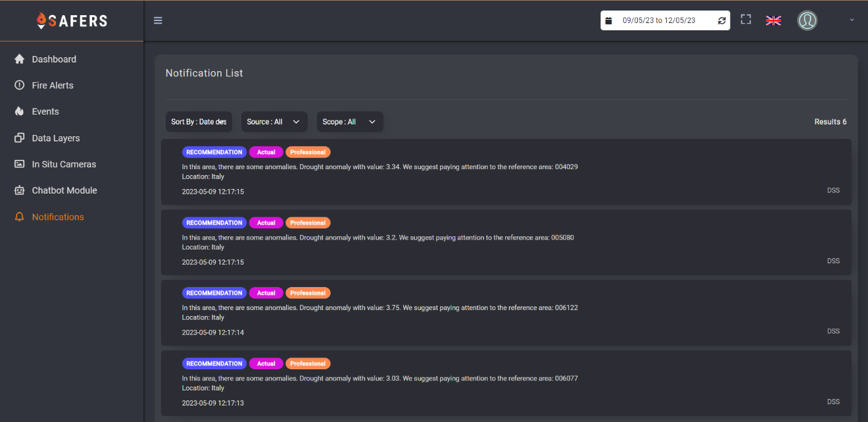Open the Sort By Date dropdown
The height and width of the screenshot is (422, 868).
click(x=199, y=122)
